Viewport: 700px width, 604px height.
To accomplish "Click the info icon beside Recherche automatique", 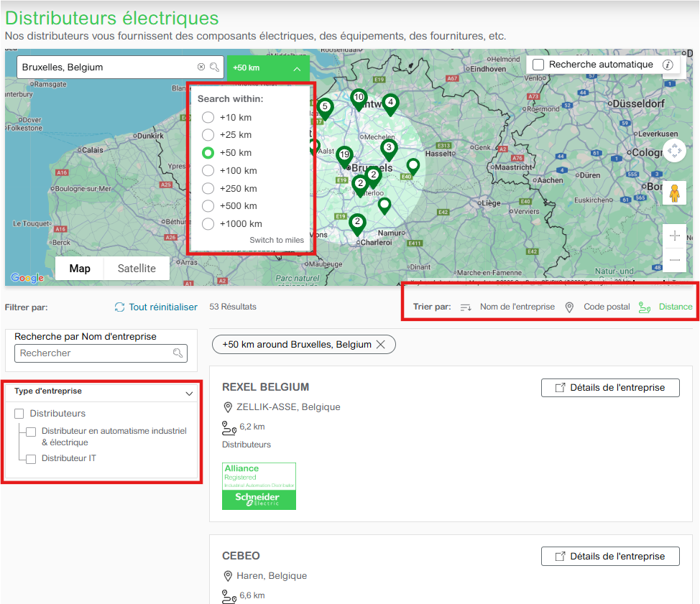I will coord(668,65).
